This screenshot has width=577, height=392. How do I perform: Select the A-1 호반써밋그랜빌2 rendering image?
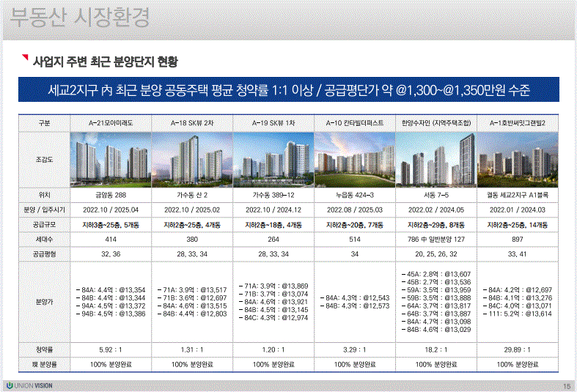pos(518,160)
